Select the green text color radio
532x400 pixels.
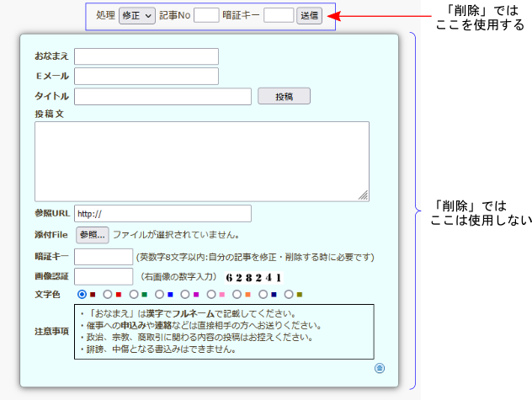click(x=134, y=295)
